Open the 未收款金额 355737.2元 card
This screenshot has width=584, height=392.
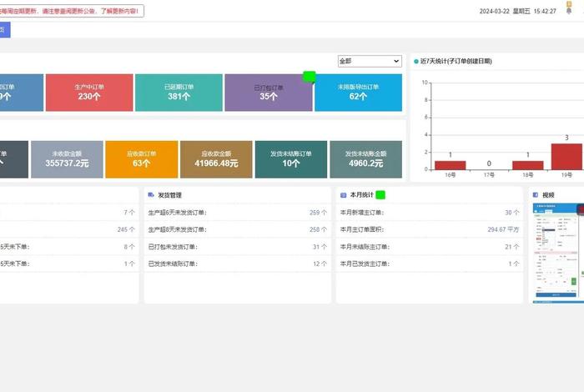(67, 159)
